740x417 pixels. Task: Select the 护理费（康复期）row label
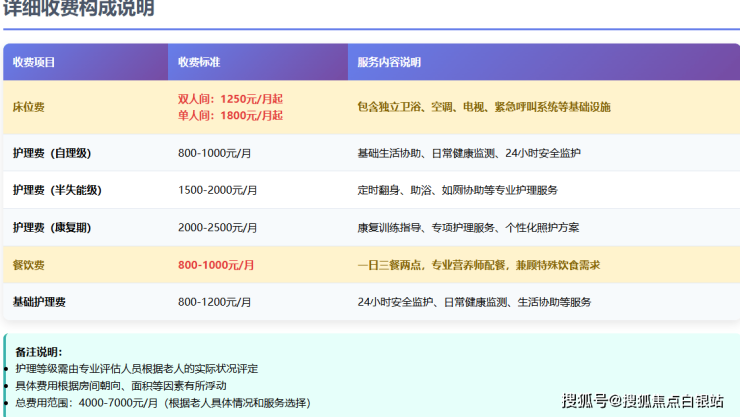[52, 228]
